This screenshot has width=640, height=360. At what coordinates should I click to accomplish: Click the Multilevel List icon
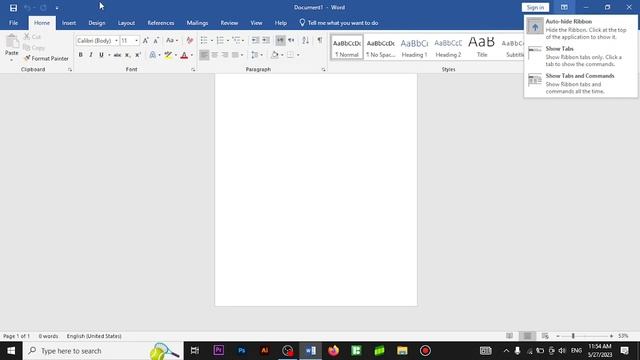236,40
